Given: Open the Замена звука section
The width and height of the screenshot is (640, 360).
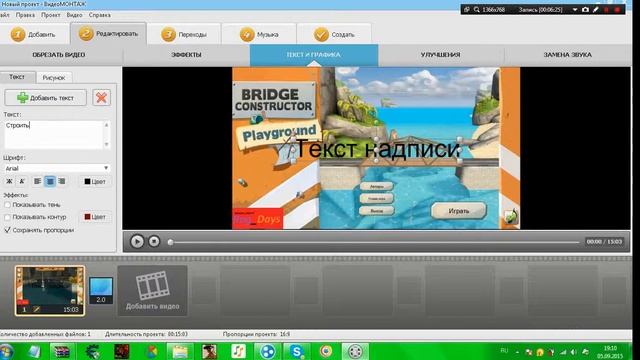Looking at the screenshot, I should (567, 55).
